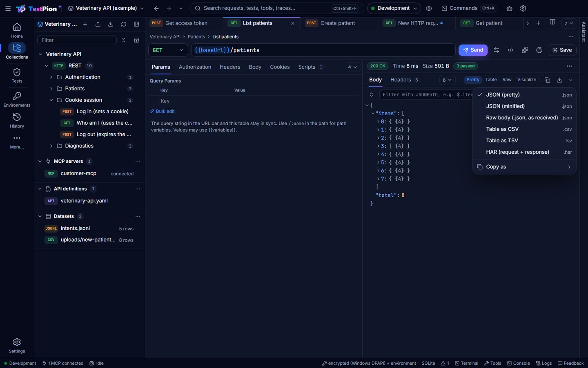Select JSON (minified) export option
Viewport: 588px width, 368px height.
[524, 106]
